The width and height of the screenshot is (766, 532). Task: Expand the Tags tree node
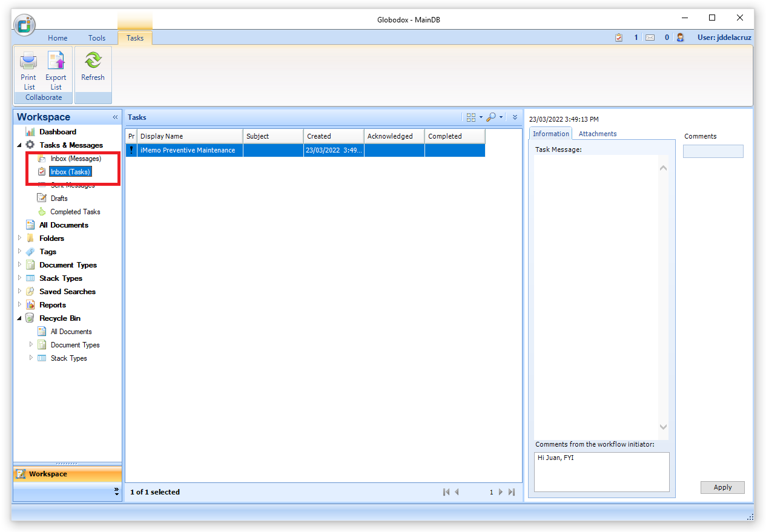click(19, 252)
